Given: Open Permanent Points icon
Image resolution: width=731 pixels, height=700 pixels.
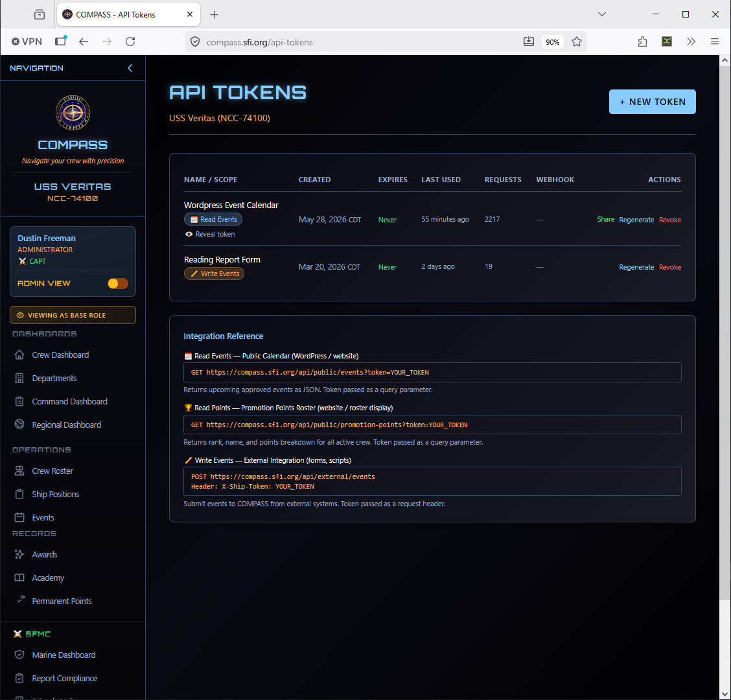Looking at the screenshot, I should click(21, 600).
